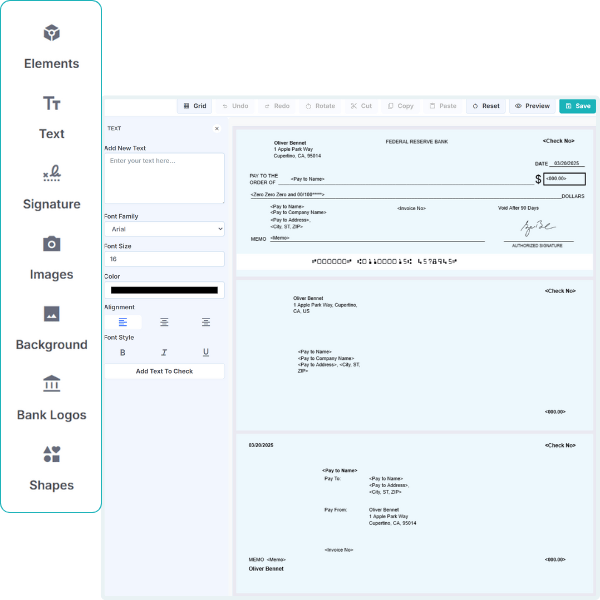
Task: Open the Shapes tool icon
Action: click(52, 455)
